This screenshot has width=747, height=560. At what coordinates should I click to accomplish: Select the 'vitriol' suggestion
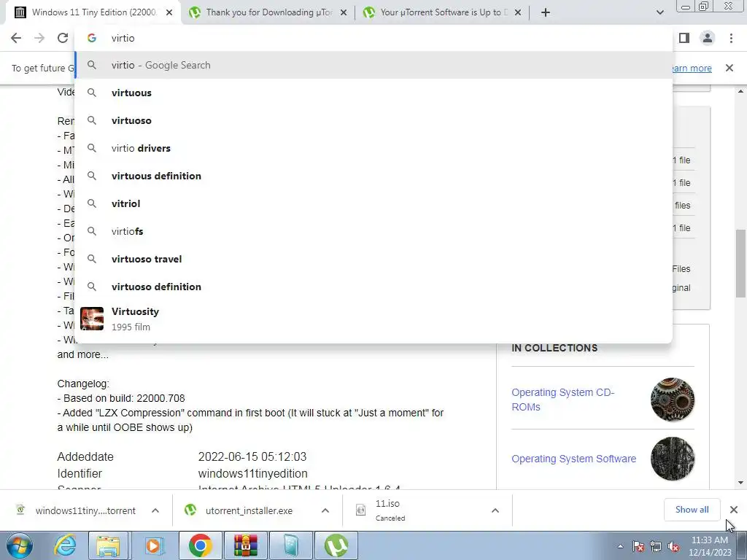(x=373, y=203)
